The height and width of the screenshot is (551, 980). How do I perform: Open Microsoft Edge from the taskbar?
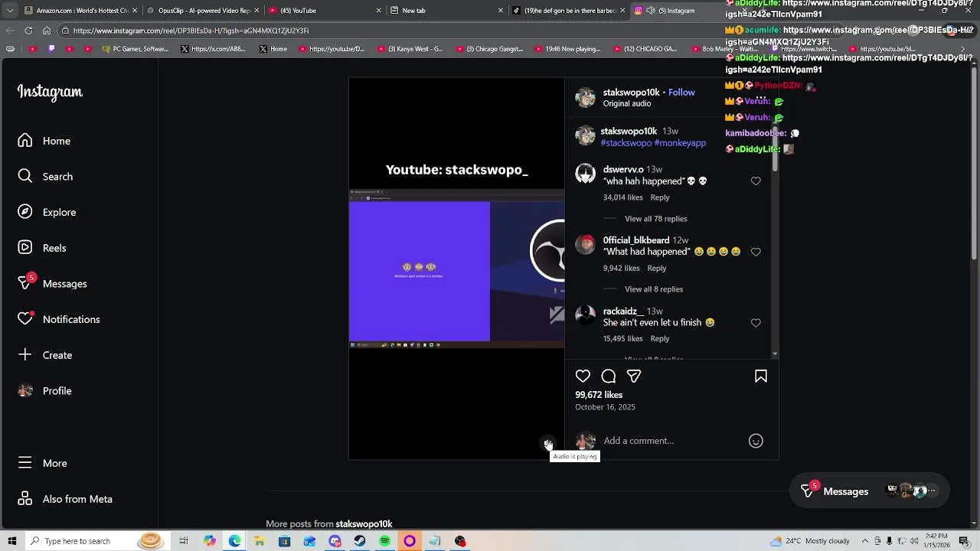click(234, 541)
